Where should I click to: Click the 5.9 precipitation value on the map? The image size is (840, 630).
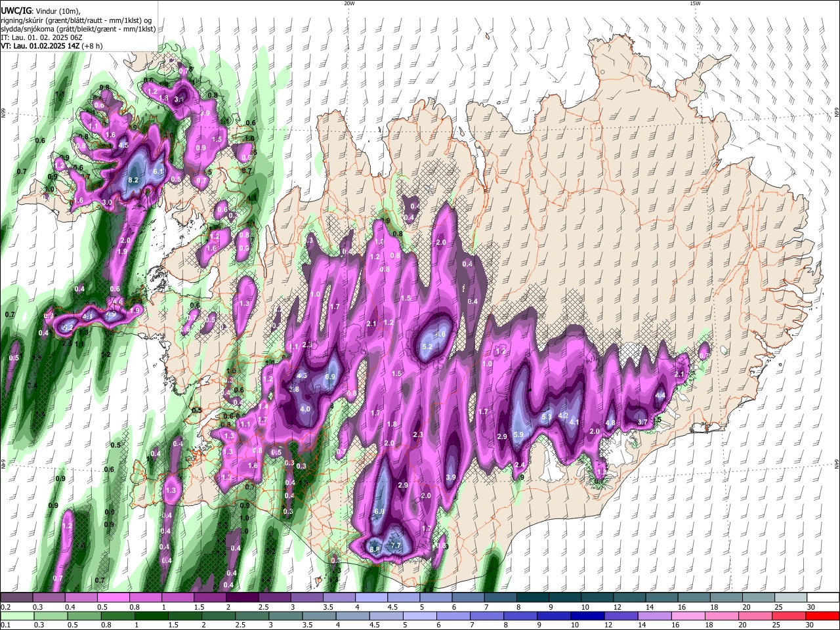[518, 434]
